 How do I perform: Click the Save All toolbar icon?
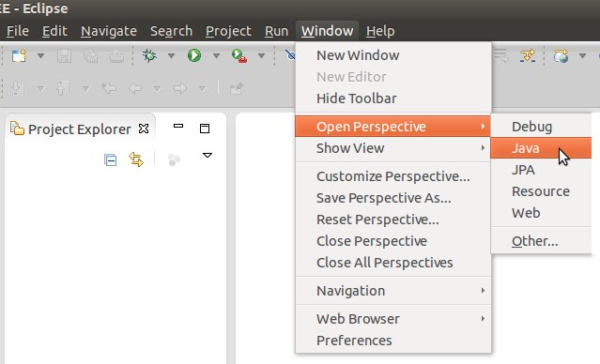pos(90,56)
